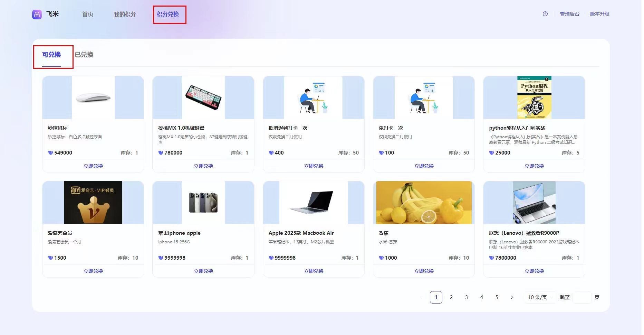
Task: Open the 爱奇艺 VIP会员 image
Action: 93,203
